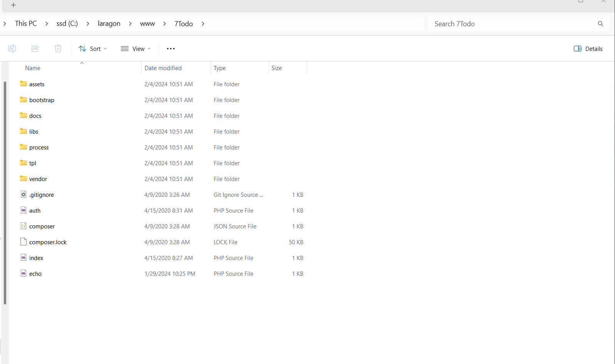This screenshot has height=364, width=615.
Task: Click the echo PHP file icon
Action: point(23,273)
